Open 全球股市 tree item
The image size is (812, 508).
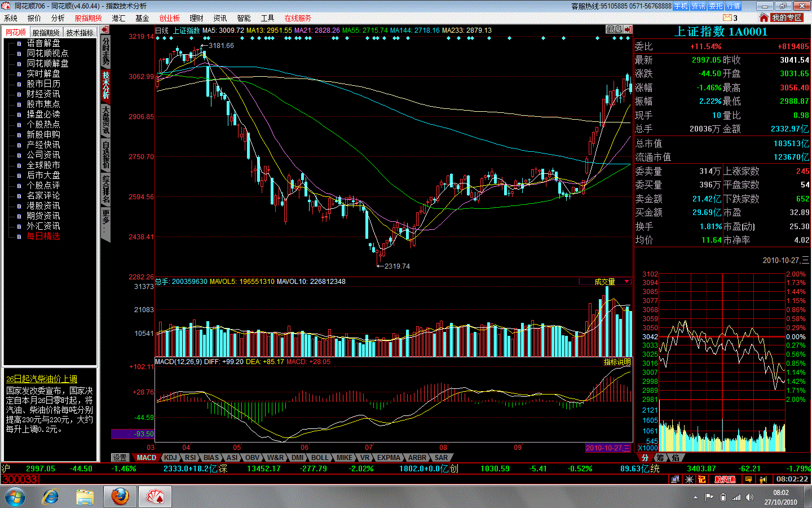pos(43,165)
